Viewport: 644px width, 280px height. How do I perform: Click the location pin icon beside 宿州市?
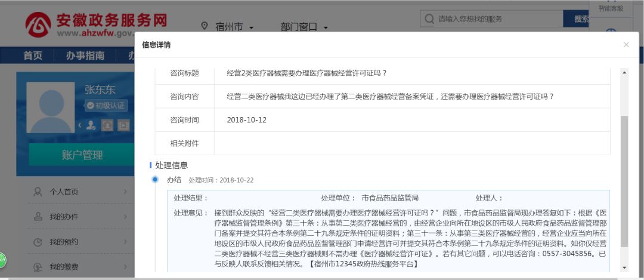[x=204, y=26]
